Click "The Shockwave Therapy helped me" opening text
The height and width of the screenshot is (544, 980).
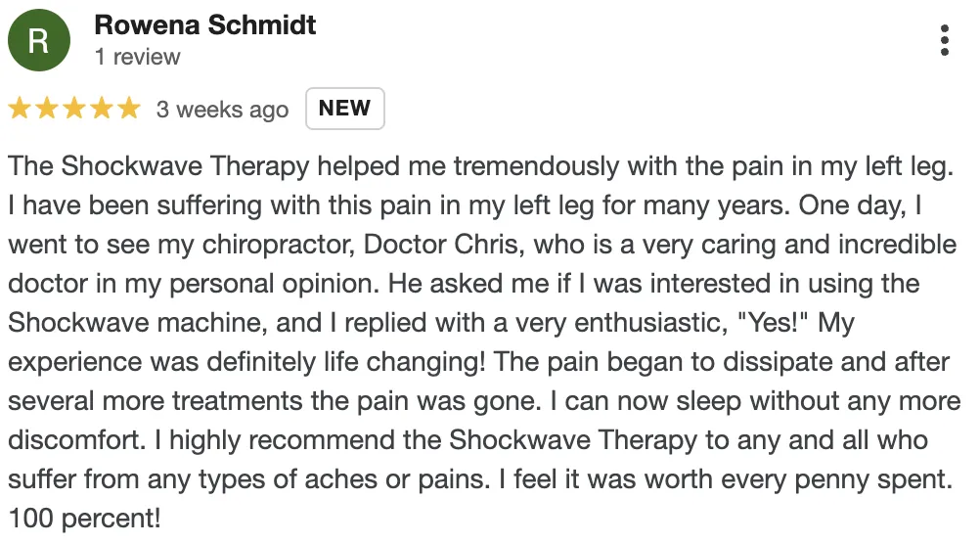[227, 166]
